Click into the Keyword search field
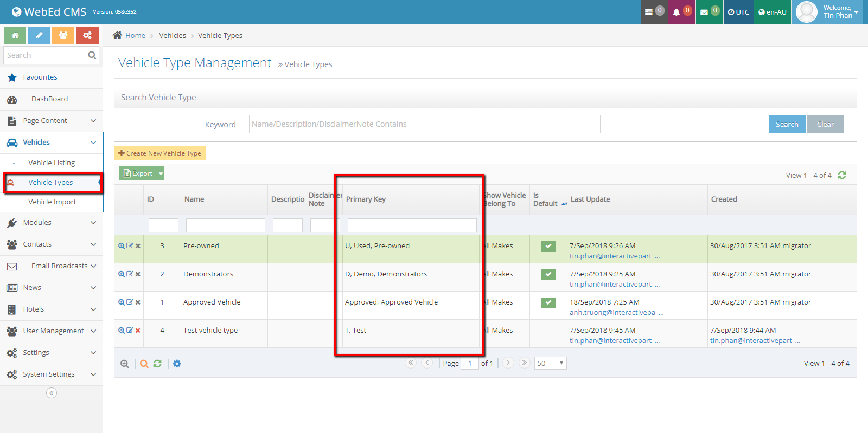868x433 pixels. (424, 124)
